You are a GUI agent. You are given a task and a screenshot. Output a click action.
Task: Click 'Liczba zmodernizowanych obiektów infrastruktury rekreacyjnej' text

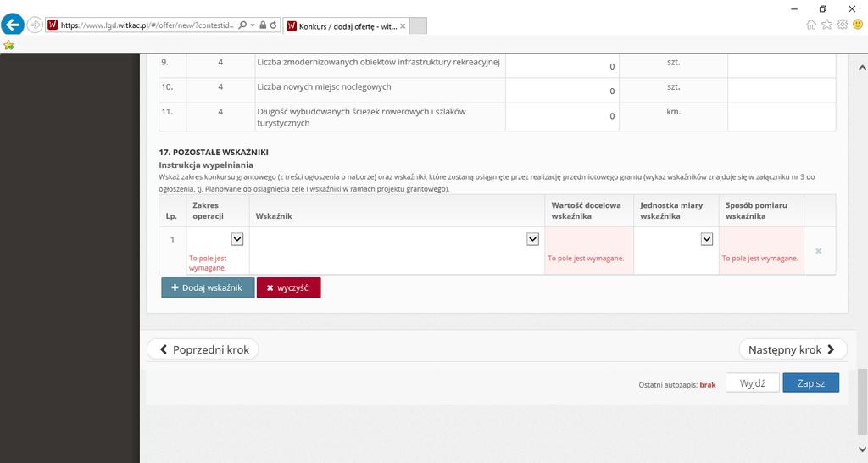378,62
